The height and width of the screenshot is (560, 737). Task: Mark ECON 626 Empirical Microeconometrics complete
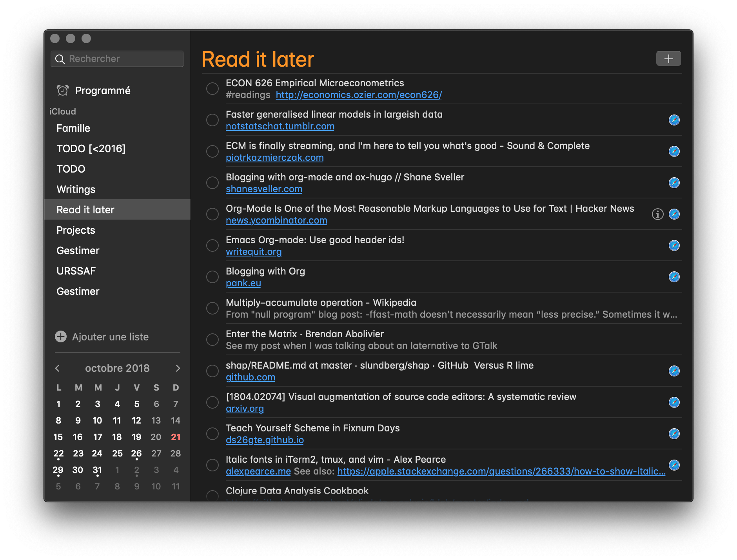pos(212,89)
